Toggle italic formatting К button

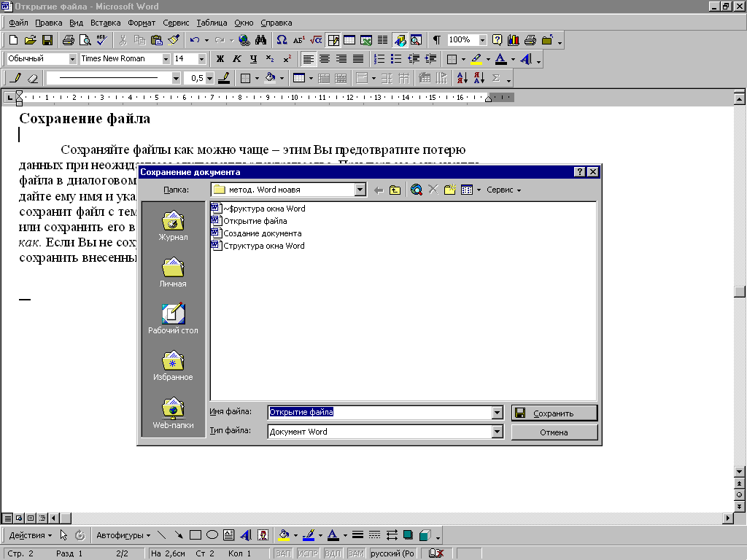coord(237,58)
